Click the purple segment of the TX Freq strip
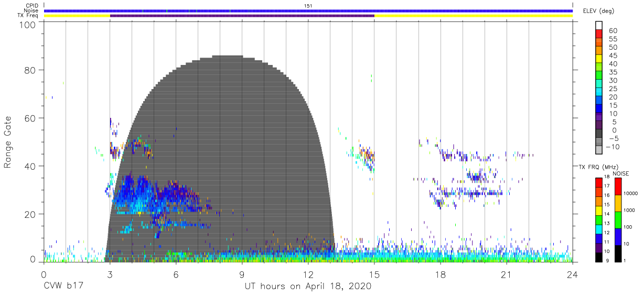 (242, 16)
